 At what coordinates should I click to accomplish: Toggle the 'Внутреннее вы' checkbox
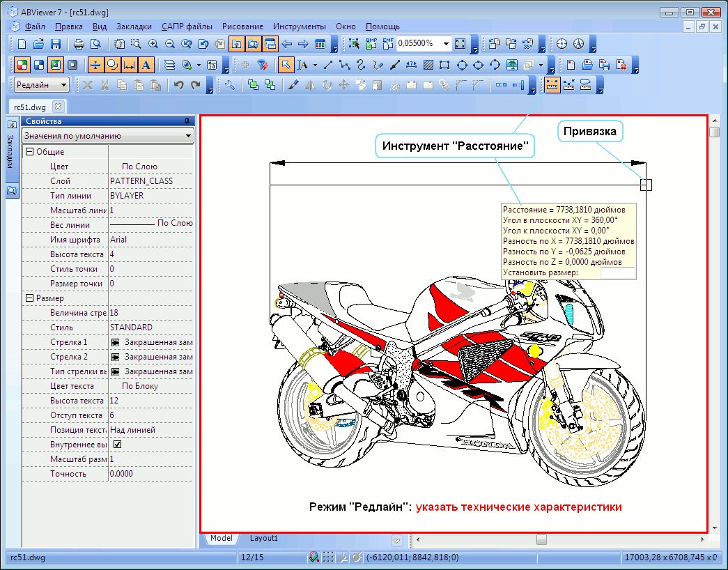pyautogui.click(x=118, y=444)
